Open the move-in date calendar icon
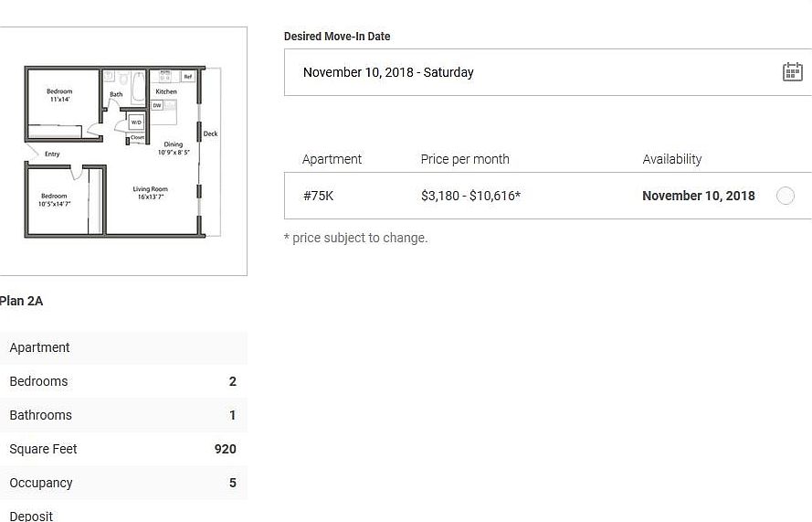812x522 pixels. click(792, 72)
